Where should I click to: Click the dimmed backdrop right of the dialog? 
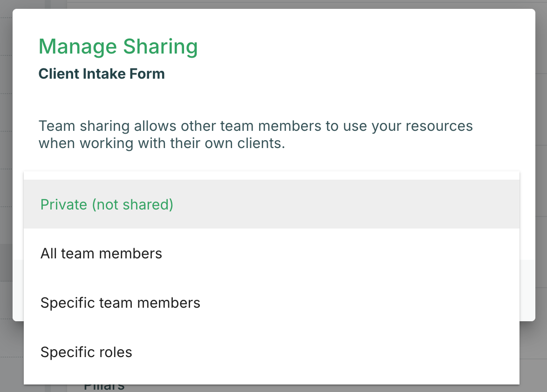coord(541,186)
